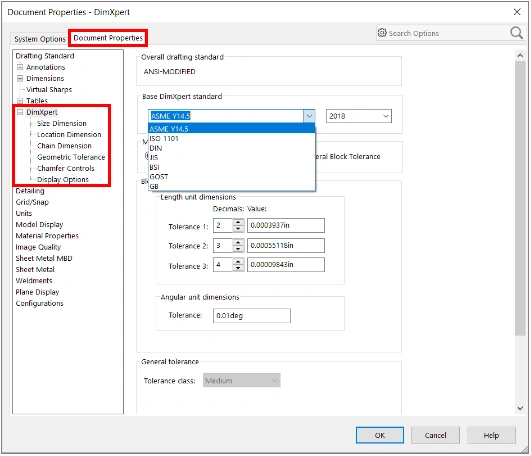531x456 pixels.
Task: Open the Document Properties tab
Action: [x=108, y=38]
